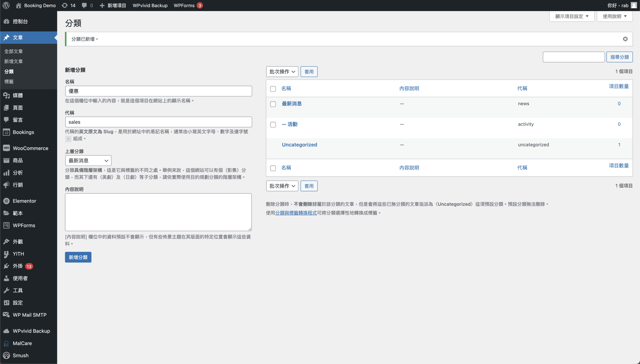Image resolution: width=640 pixels, height=364 pixels.
Task: Click the Elementor icon in sidebar
Action: 6,201
